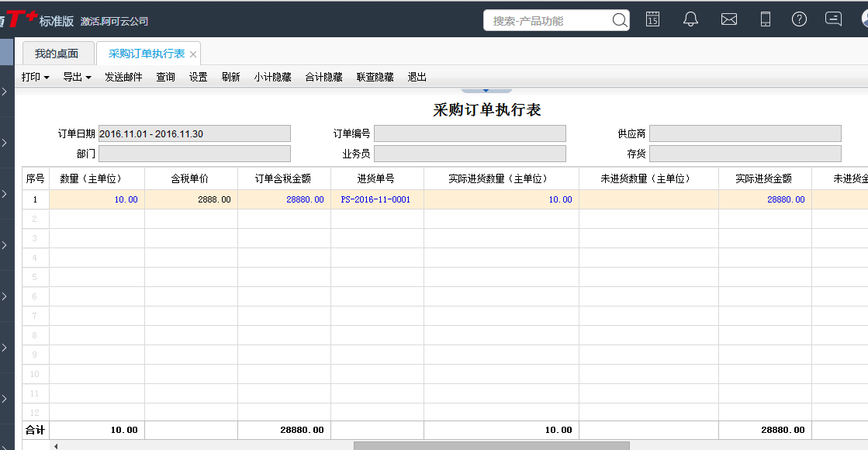Open help using the question mark icon
The image size is (868, 450).
799,19
